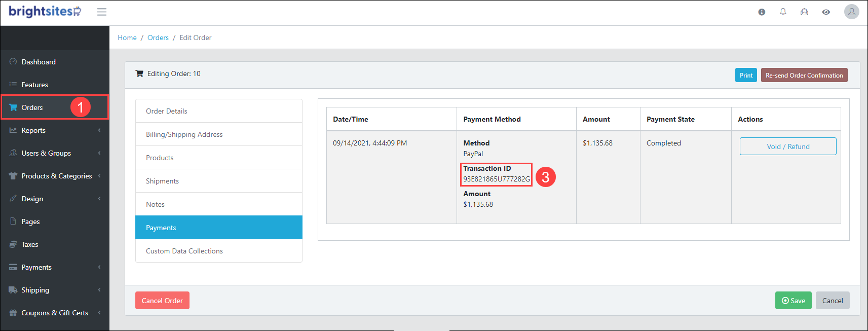Open Features in the sidebar
This screenshot has width=868, height=331.
point(55,85)
